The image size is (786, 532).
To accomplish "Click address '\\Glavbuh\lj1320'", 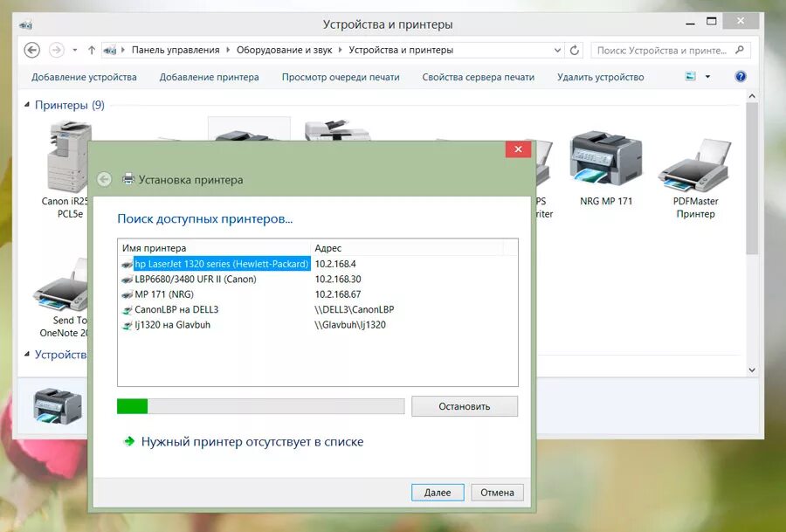I will pos(350,325).
